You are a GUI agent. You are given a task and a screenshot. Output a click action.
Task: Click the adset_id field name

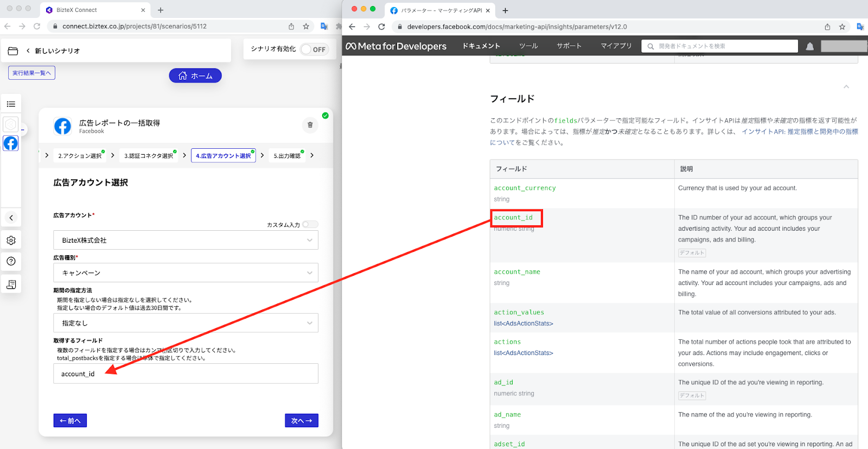pyautogui.click(x=509, y=444)
